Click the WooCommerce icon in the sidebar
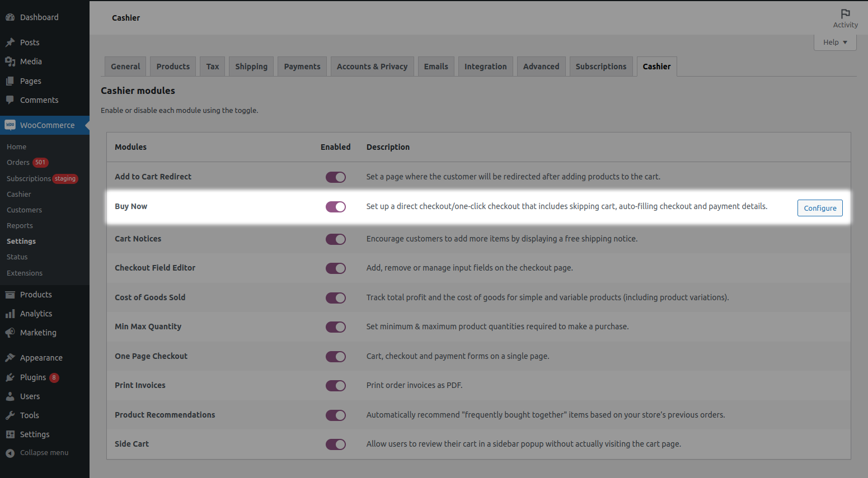 point(10,125)
